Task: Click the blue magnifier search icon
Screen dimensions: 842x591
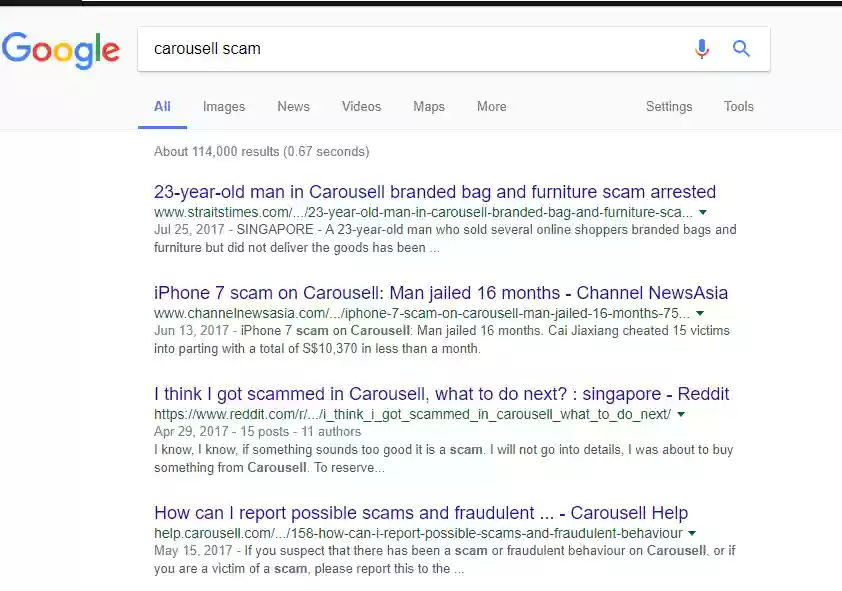Action: point(741,48)
